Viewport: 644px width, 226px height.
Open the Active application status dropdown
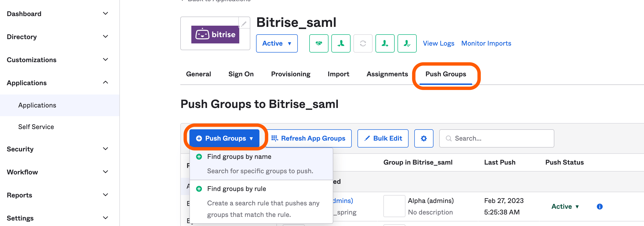[276, 43]
